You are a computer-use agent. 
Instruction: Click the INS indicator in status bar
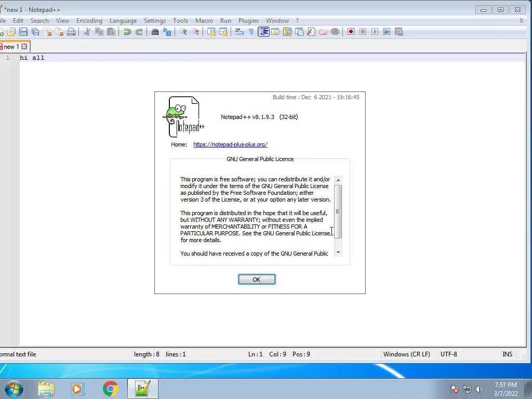click(x=507, y=354)
